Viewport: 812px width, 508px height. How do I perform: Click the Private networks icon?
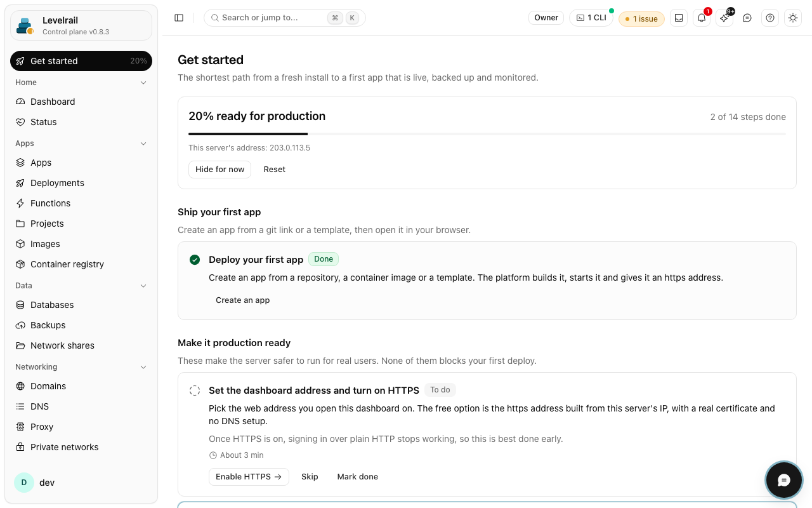coord(20,447)
